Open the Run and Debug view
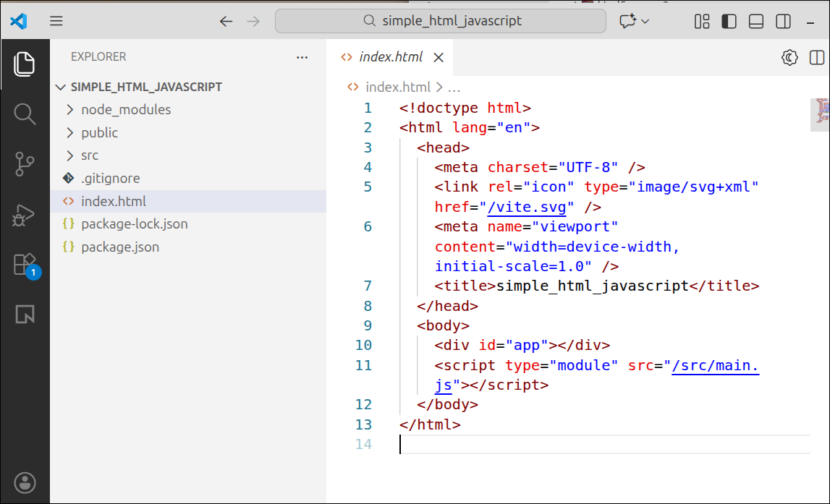This screenshot has width=830, height=504. coord(25,215)
